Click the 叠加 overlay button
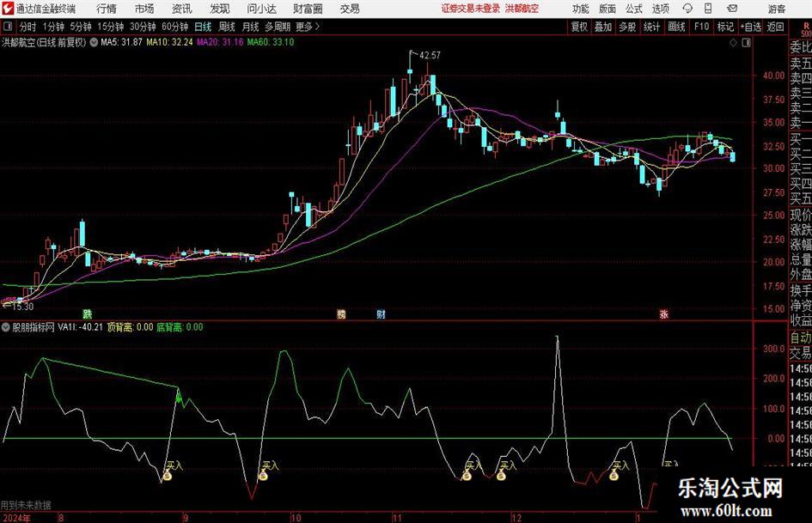 603,27
